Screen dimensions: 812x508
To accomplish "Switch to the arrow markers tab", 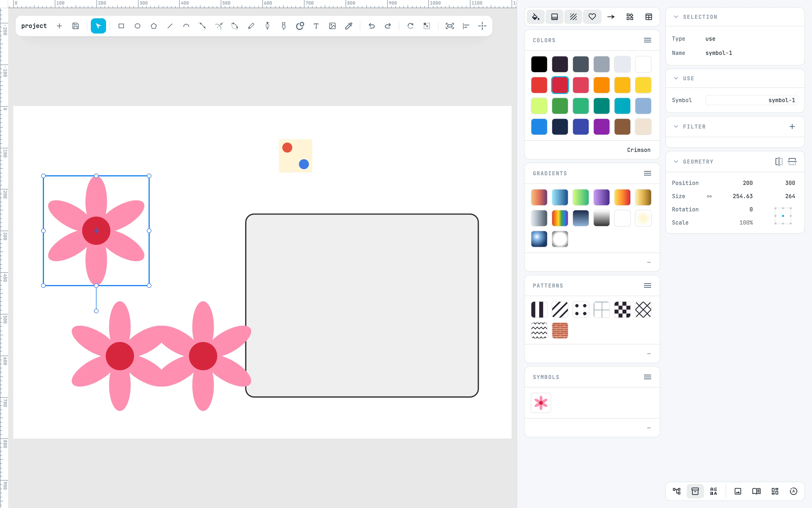I will pos(611,17).
